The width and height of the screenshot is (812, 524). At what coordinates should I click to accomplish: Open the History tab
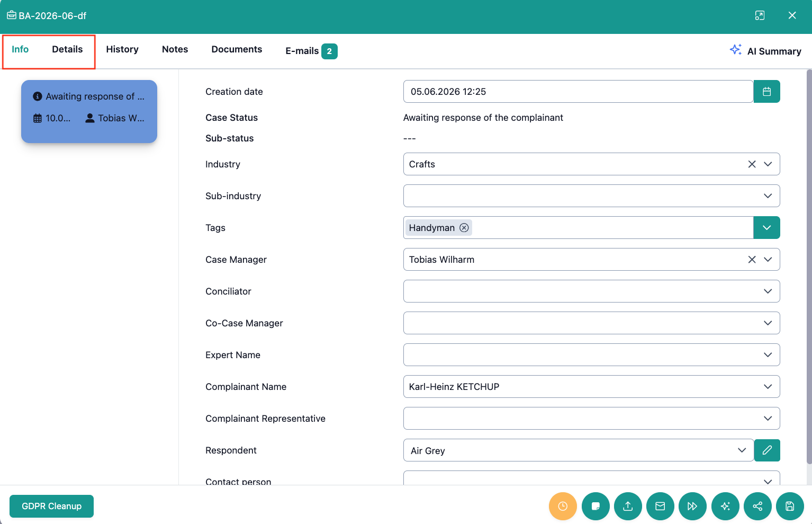coord(122,49)
